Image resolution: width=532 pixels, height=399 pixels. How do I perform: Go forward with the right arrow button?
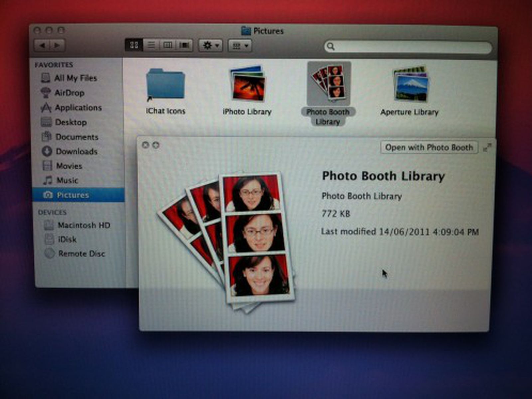click(x=57, y=45)
